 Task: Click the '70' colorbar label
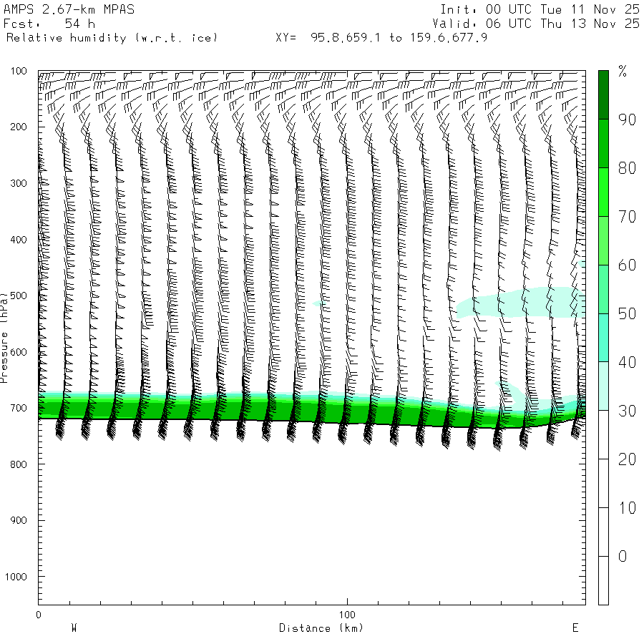pos(627,216)
